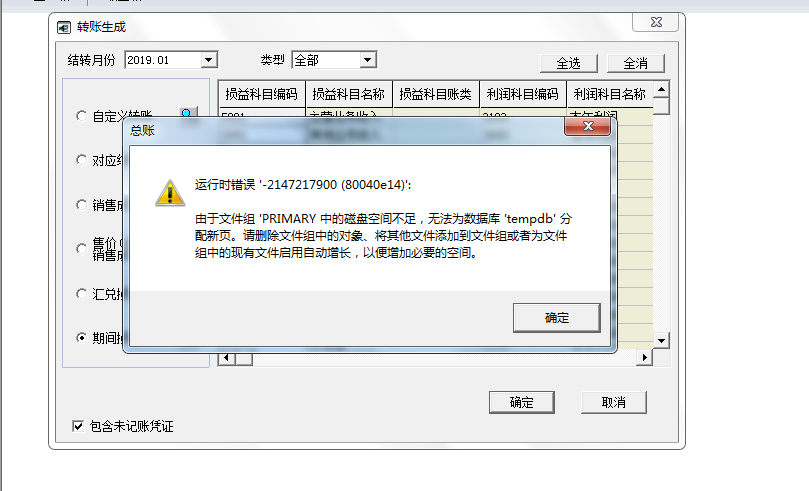Toggle 包含未记账凭证 checkbox
Viewport: 809px width, 491px height.
(77, 426)
